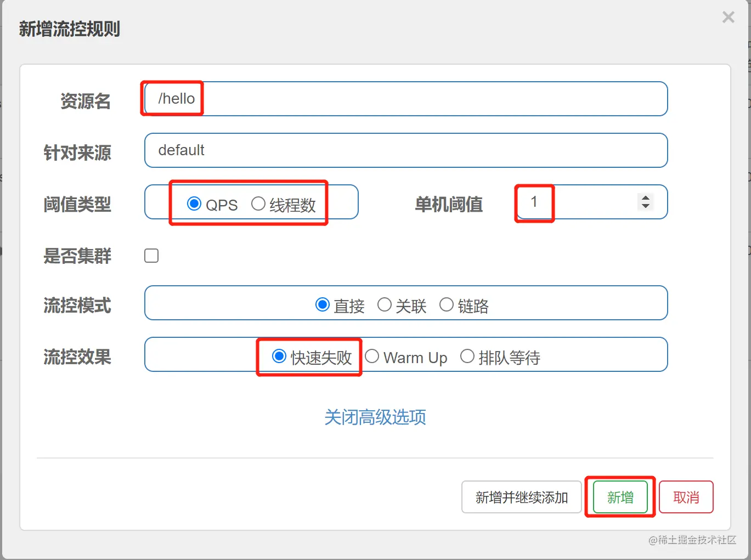This screenshot has width=751, height=560.
Task: Click the 针对来源 field with default
Action: [x=406, y=150]
